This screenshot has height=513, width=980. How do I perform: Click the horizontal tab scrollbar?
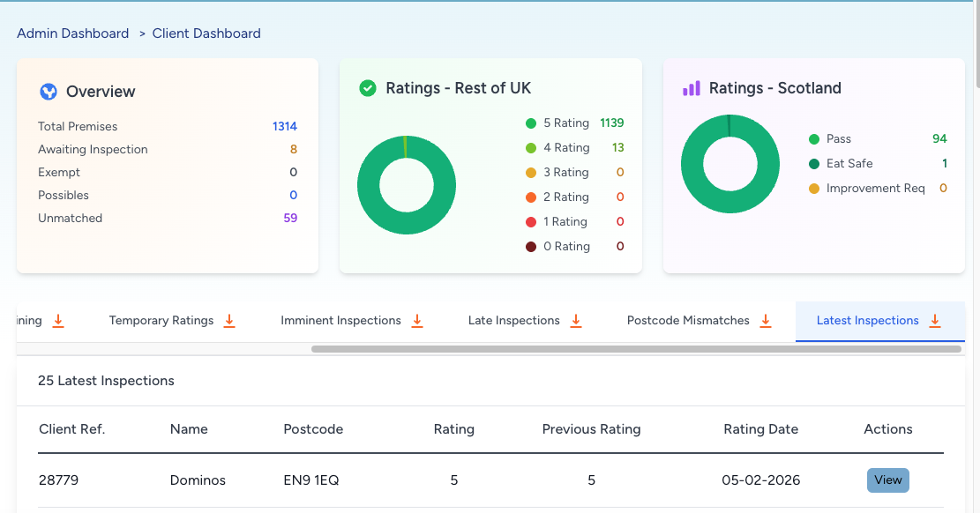(636, 349)
